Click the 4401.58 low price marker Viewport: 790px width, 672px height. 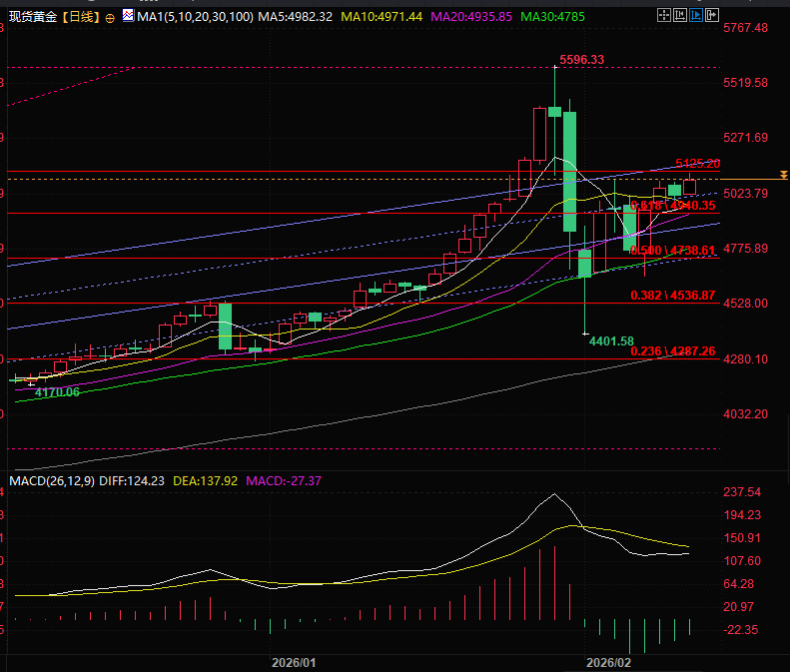[x=611, y=341]
